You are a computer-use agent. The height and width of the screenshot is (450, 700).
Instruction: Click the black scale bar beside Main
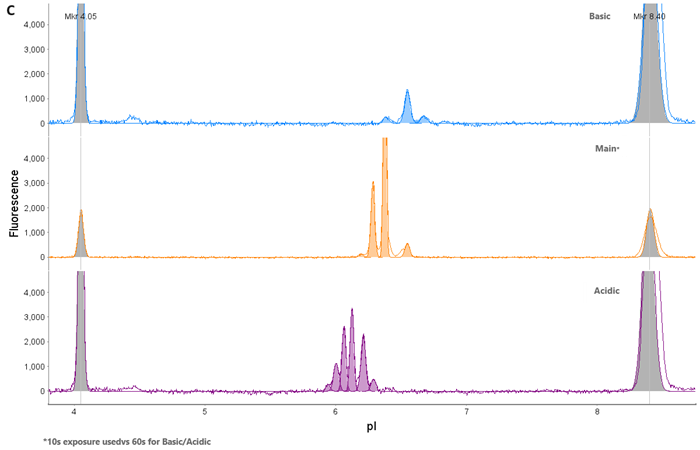tap(624, 147)
